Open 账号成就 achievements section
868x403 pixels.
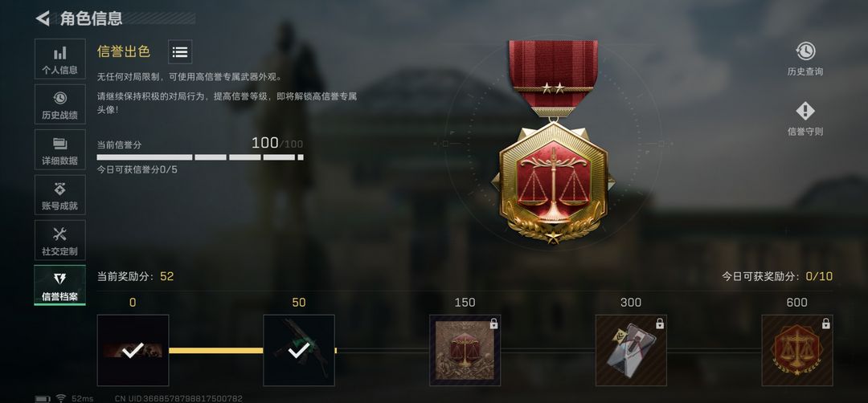59,194
